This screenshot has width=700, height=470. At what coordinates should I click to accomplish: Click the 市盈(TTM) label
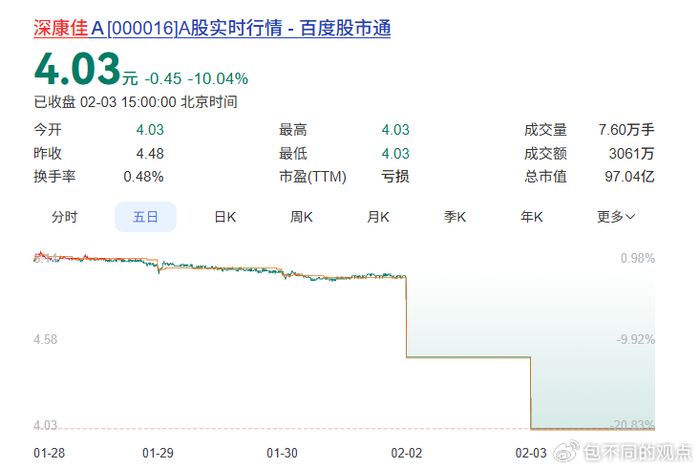313,177
